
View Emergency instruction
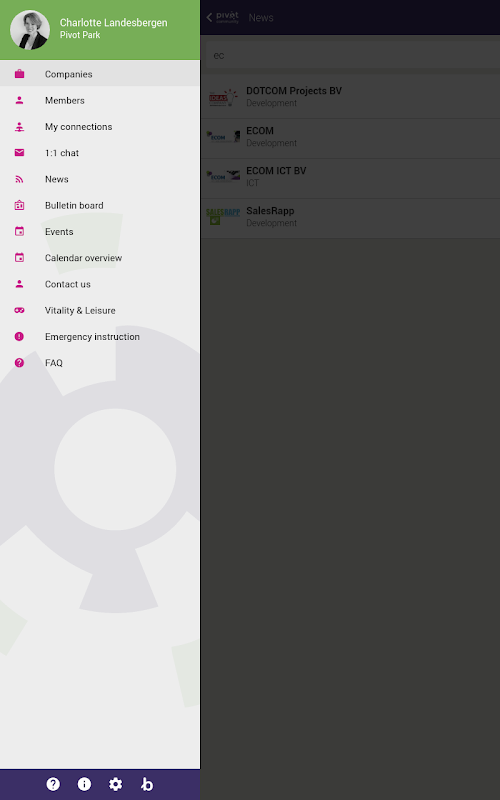(x=100, y=337)
